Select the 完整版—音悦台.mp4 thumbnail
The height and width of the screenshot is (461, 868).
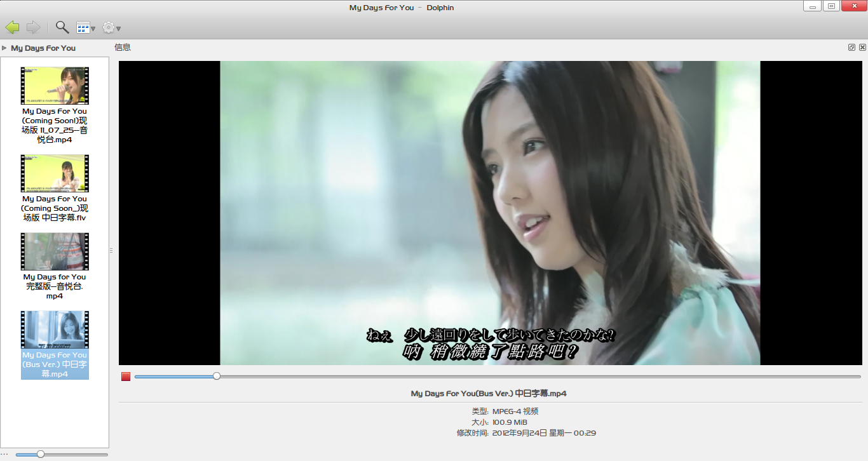click(x=55, y=251)
